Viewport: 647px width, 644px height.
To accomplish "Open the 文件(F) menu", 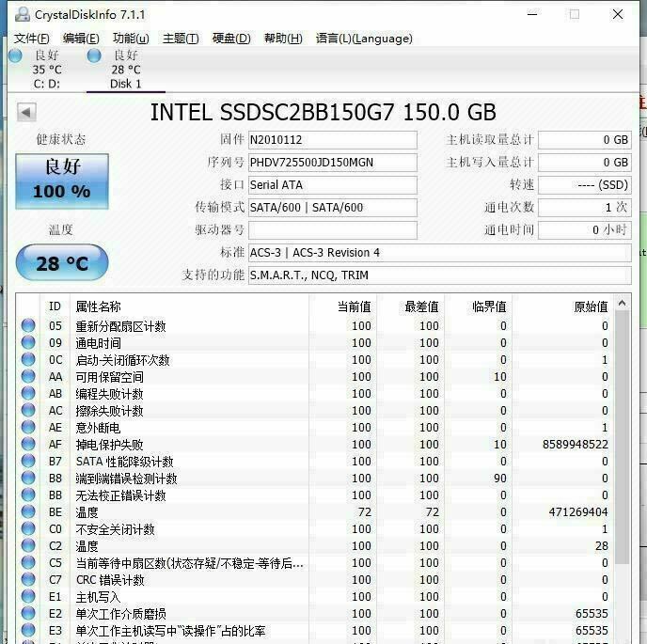I will point(31,39).
